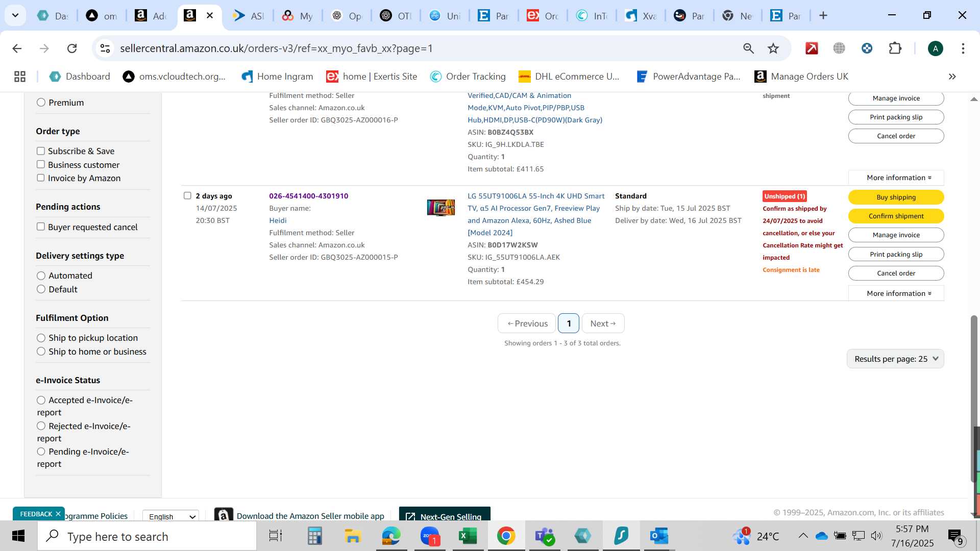Select Automated delivery settings type
Image resolution: width=980 pixels, height=551 pixels.
pos(41,275)
